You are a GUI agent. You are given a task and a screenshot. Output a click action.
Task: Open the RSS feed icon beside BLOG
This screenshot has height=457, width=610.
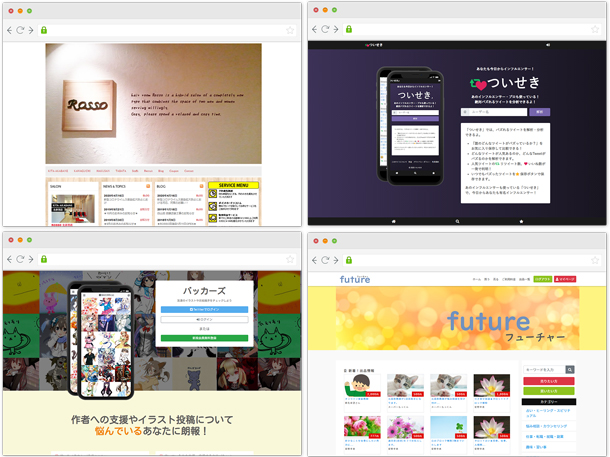[202, 186]
